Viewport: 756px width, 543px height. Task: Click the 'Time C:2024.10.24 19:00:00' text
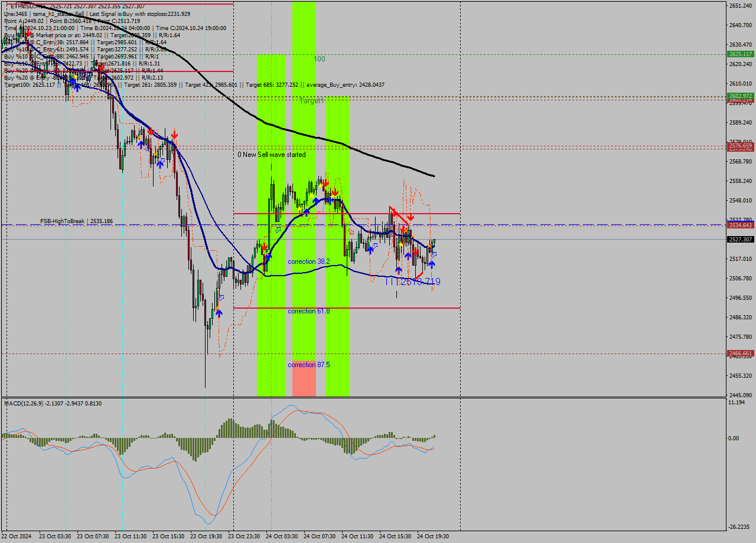pyautogui.click(x=192, y=28)
